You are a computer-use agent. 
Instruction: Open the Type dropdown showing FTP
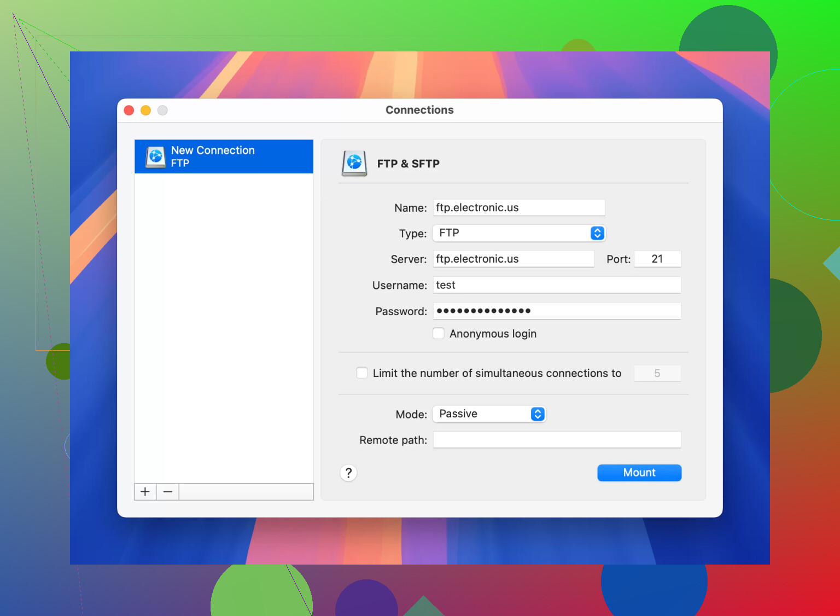[x=519, y=233]
